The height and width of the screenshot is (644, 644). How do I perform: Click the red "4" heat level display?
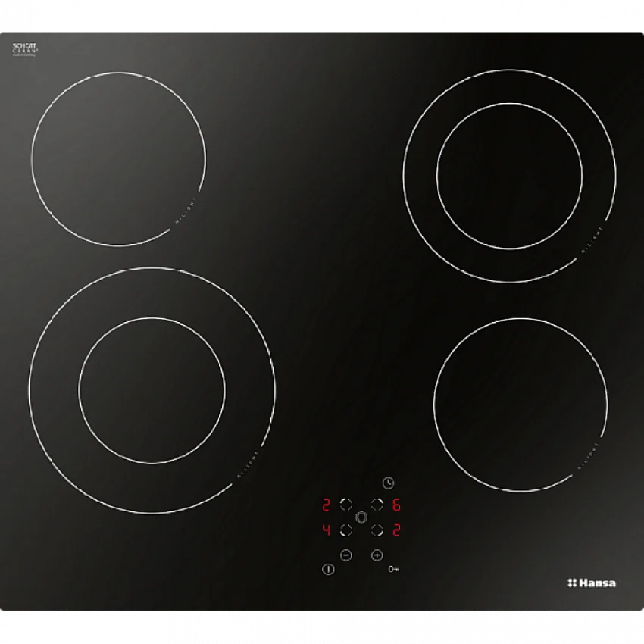tap(327, 530)
